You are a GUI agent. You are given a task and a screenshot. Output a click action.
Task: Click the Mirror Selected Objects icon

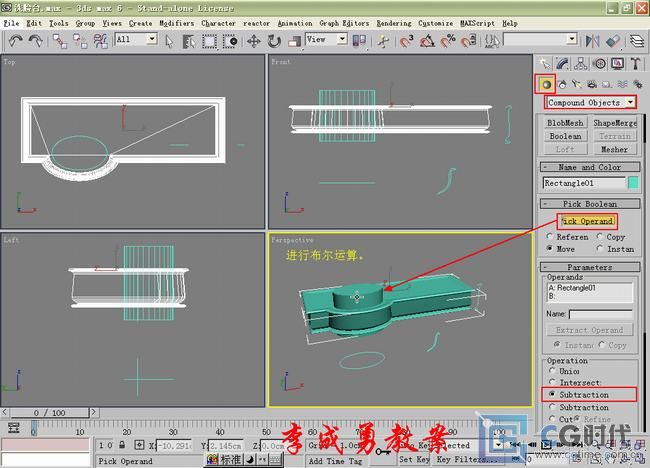pos(592,41)
